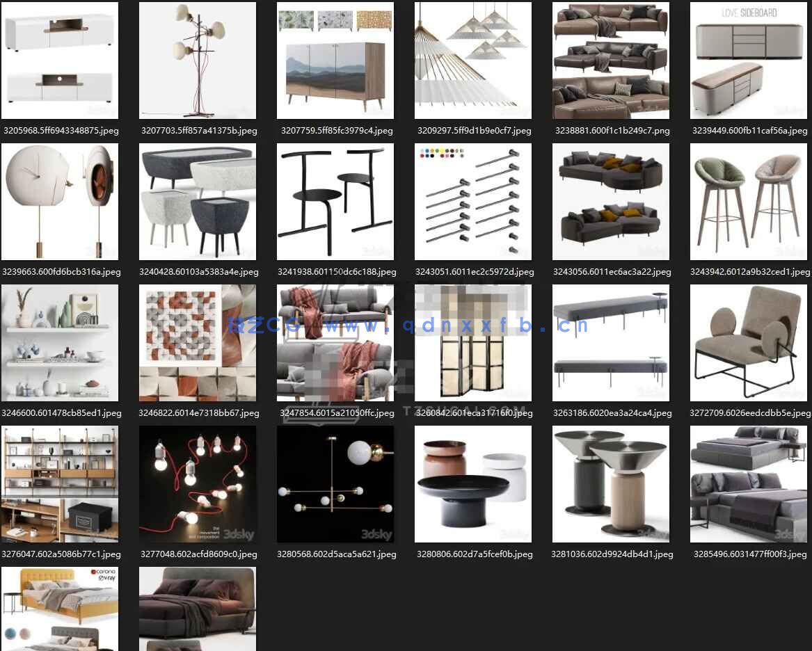
Task: Click the metal cone-top side tables thumbnail
Action: 611,484
